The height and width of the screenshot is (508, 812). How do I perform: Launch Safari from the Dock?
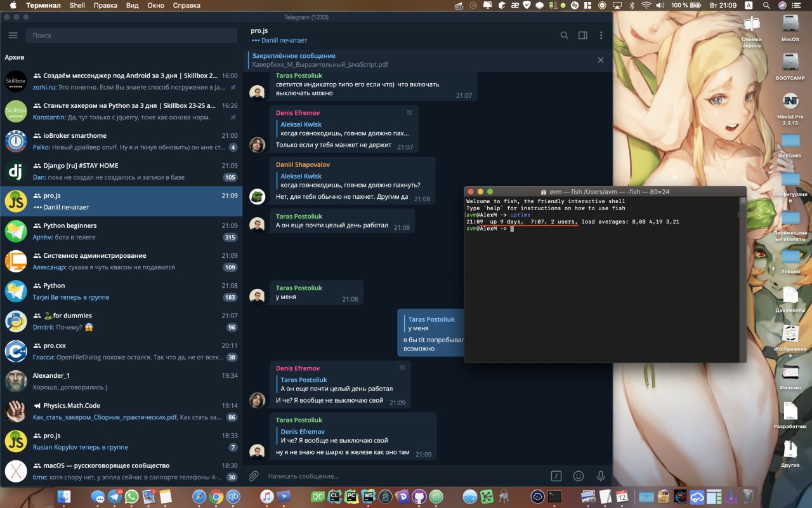[199, 497]
